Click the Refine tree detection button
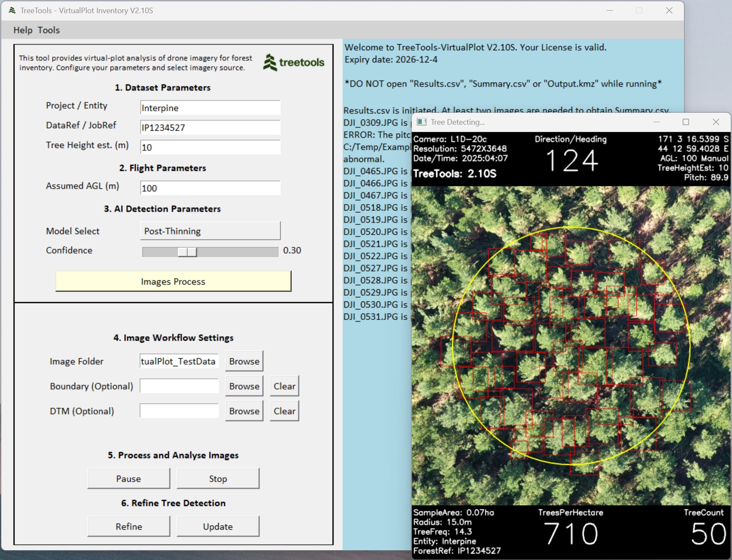Viewport: 732px width, 560px height. [x=128, y=526]
